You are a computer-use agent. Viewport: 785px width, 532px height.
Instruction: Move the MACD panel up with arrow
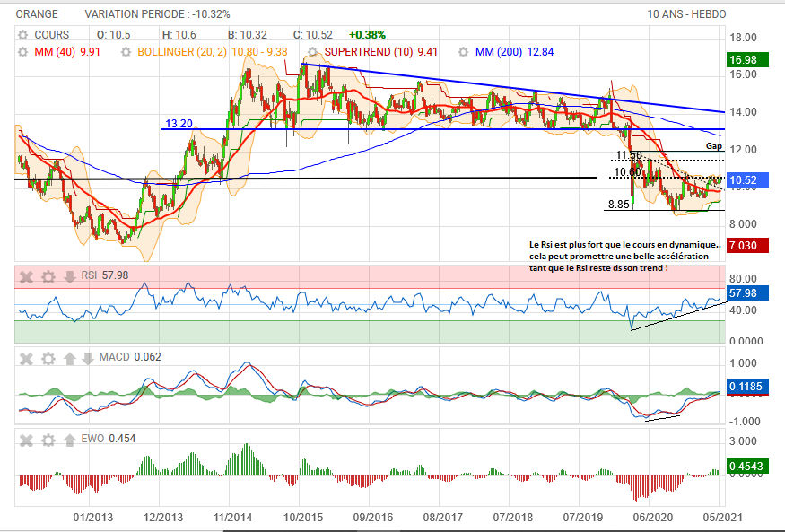(x=70, y=358)
